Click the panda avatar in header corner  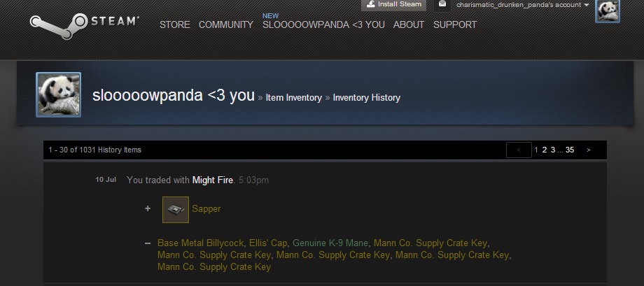pyautogui.click(x=608, y=10)
